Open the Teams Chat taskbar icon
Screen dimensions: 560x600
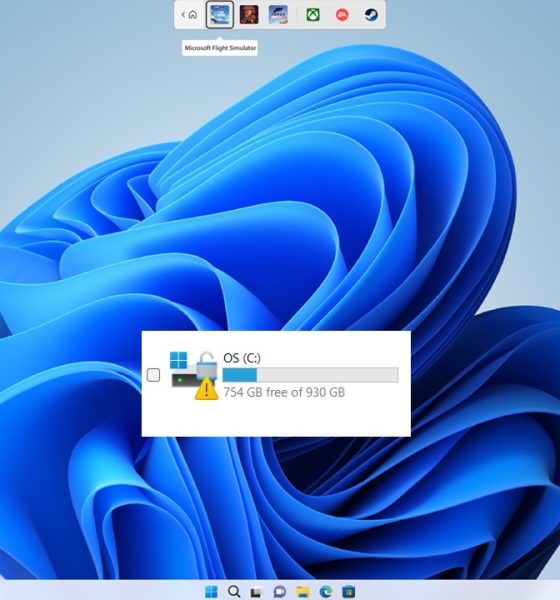pos(280,592)
